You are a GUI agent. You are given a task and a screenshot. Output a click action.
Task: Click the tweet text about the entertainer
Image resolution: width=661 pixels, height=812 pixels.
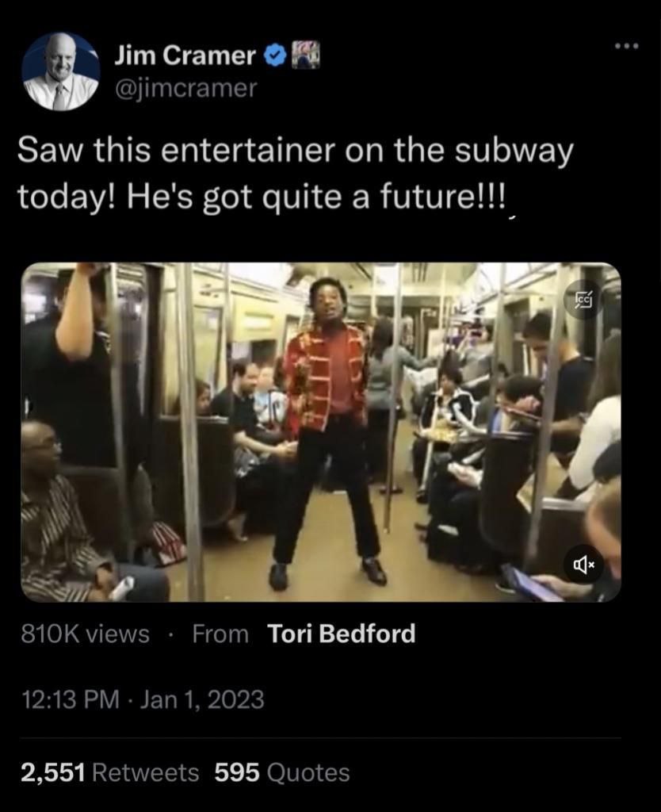296,174
